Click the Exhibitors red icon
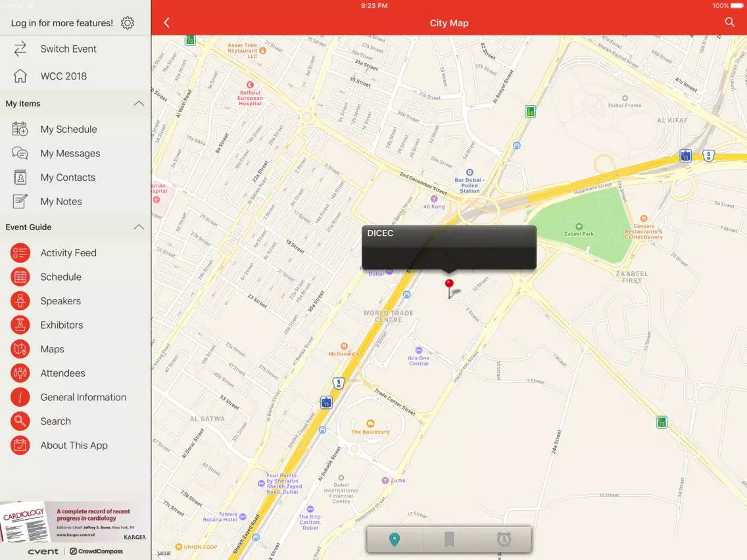The height and width of the screenshot is (560, 747). tap(20, 325)
